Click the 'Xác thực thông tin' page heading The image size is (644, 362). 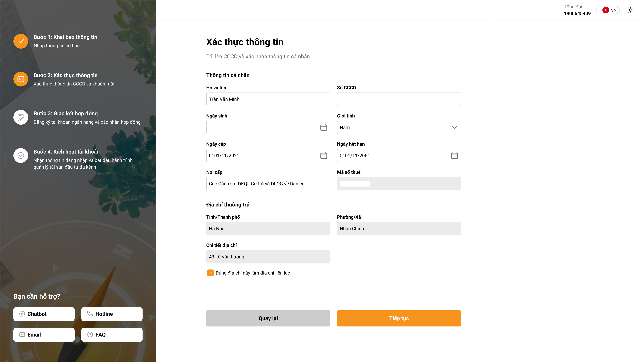[245, 42]
